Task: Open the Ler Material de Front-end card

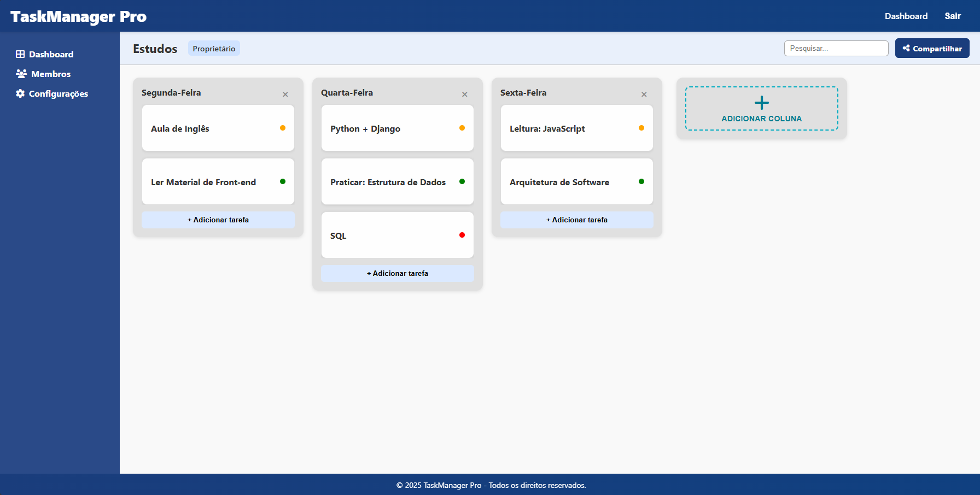Action: point(218,181)
